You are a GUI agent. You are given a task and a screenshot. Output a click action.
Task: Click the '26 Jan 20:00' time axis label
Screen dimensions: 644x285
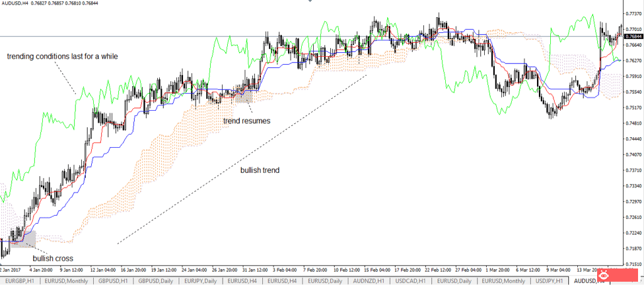click(x=225, y=270)
